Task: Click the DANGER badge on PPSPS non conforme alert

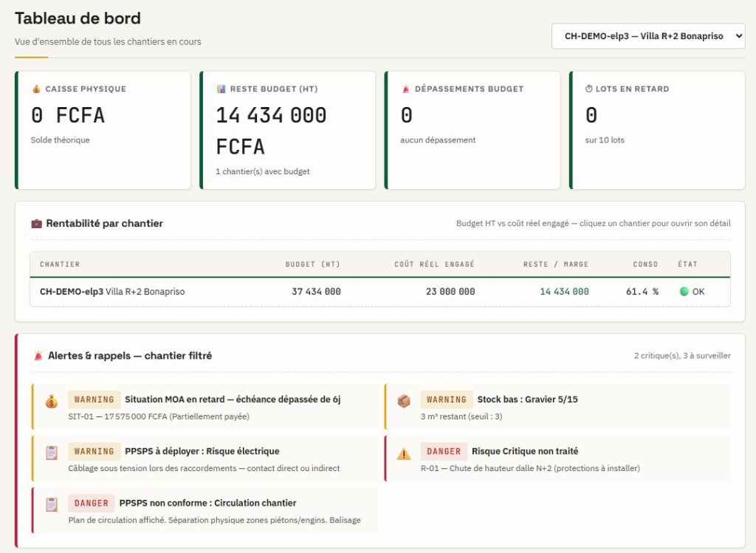Action: point(91,503)
